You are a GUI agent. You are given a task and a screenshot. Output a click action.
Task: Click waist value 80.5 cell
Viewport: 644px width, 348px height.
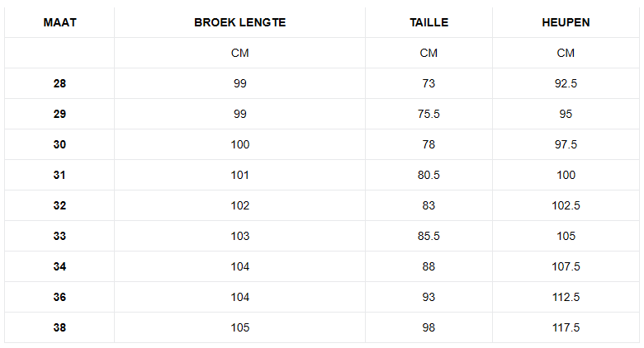(x=429, y=175)
